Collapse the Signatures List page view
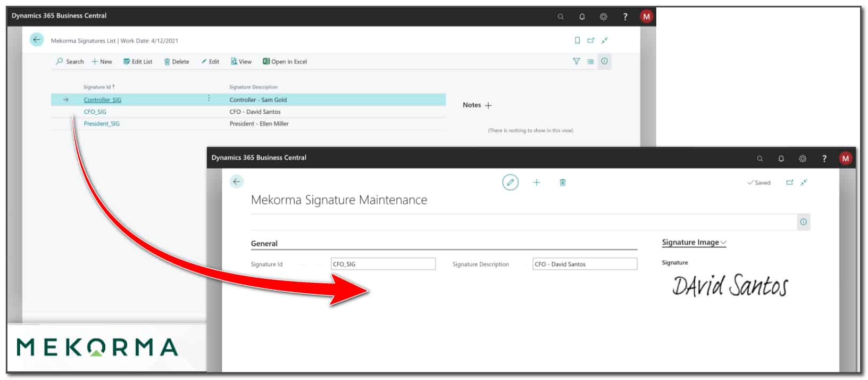Screen dimensions: 868x380 (605, 40)
